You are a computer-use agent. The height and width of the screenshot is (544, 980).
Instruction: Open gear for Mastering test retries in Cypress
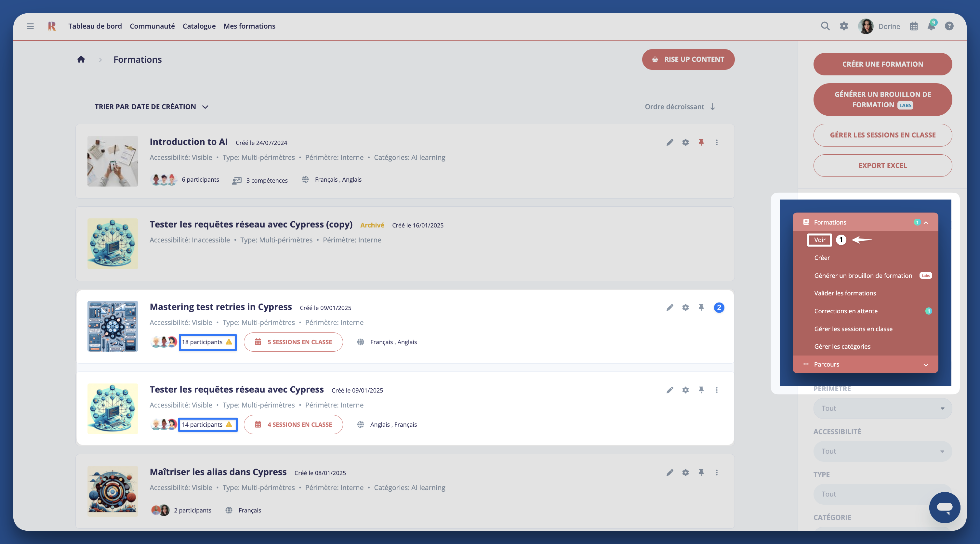pos(685,307)
